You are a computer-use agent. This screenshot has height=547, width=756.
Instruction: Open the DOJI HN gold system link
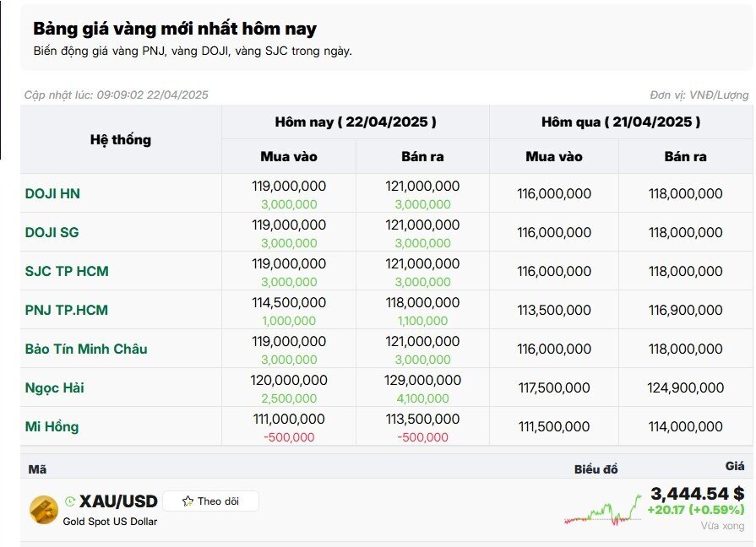(52, 194)
